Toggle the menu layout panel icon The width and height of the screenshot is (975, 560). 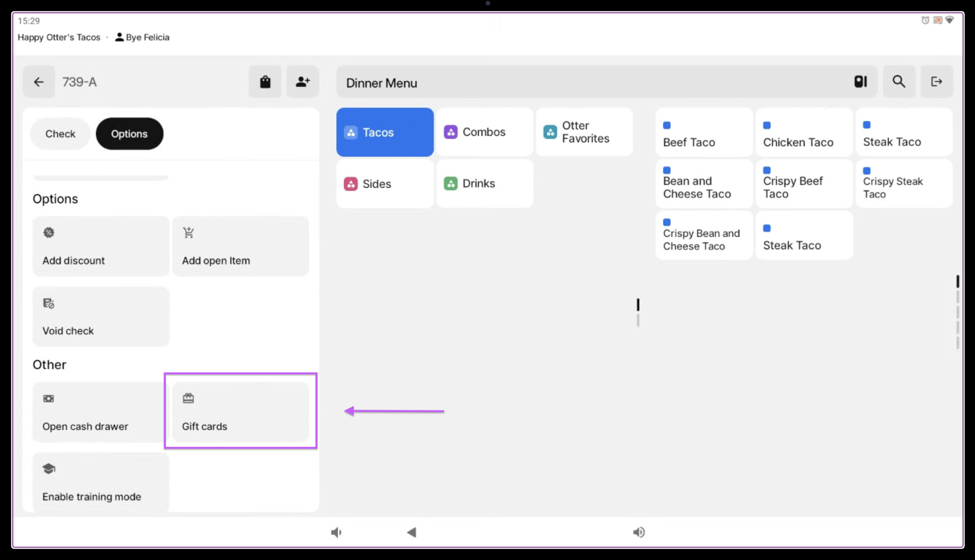click(x=860, y=82)
